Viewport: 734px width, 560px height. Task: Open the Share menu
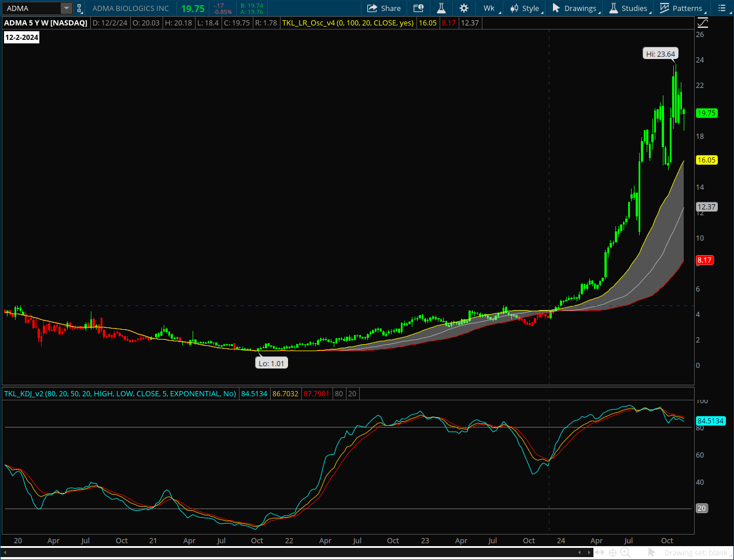click(x=384, y=8)
